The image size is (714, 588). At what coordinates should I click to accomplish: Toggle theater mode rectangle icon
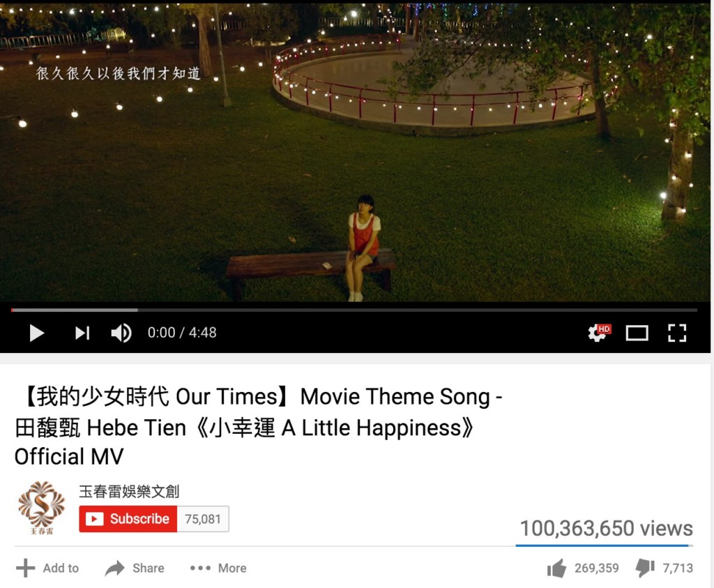click(637, 333)
